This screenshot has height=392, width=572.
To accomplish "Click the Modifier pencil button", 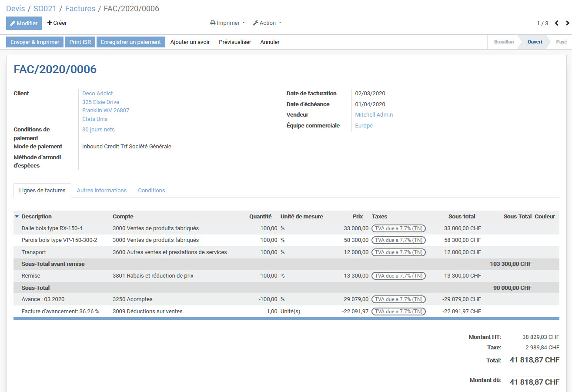I will click(24, 23).
